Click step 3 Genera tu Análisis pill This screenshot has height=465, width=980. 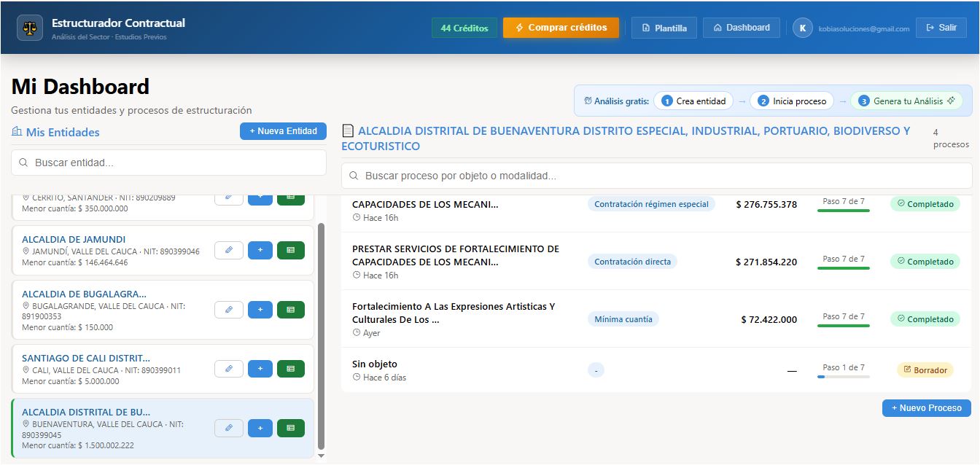coord(906,101)
